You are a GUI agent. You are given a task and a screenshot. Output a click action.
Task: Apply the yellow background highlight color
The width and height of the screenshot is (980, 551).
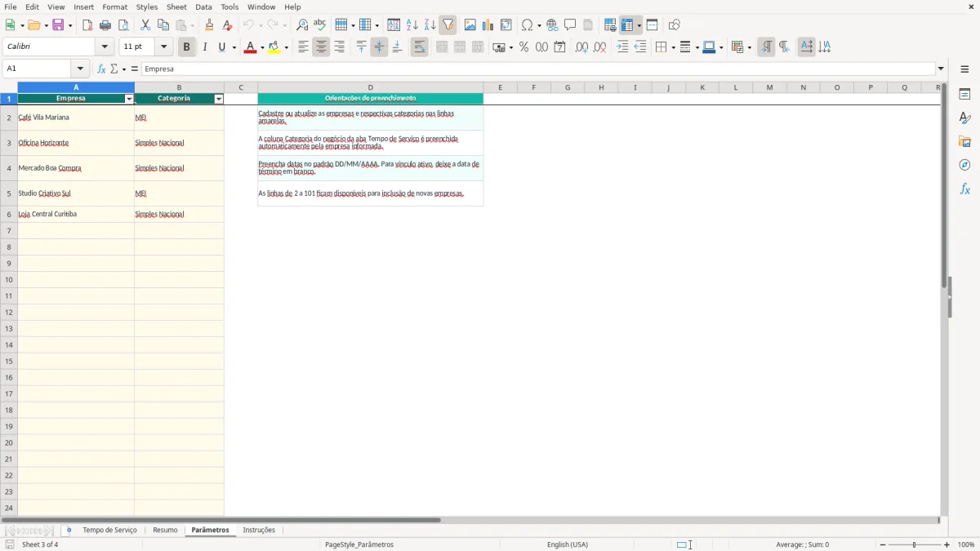274,47
